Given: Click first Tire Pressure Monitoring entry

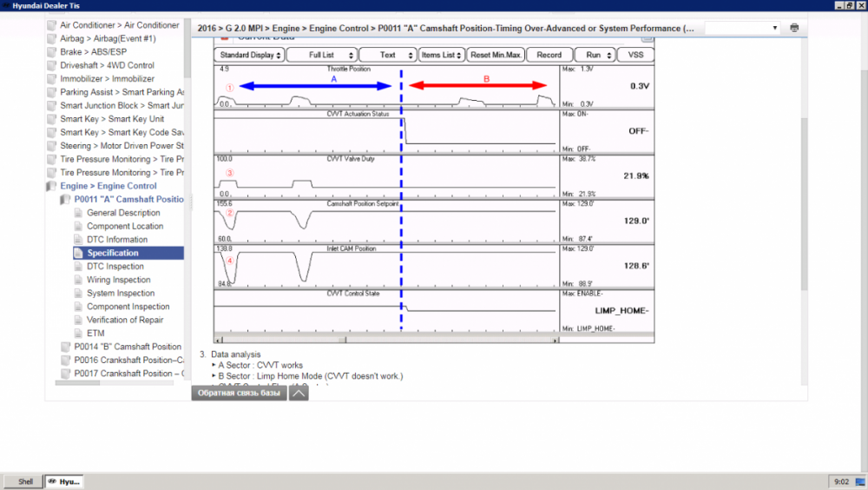Looking at the screenshot, I should pos(122,159).
